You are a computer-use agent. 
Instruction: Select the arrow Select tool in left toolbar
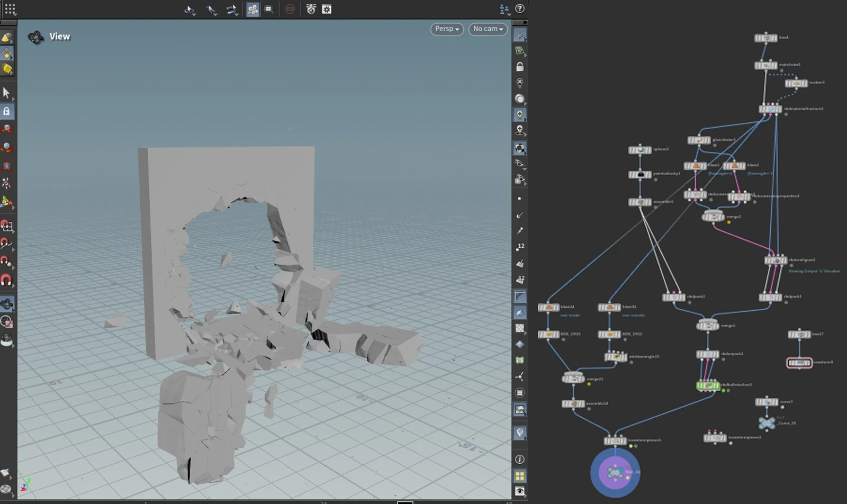[6, 93]
